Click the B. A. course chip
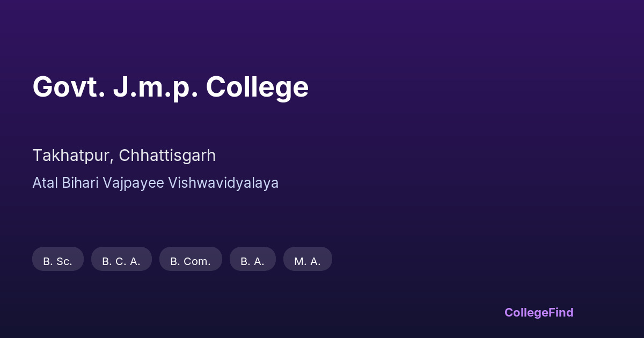The height and width of the screenshot is (338, 644). [x=252, y=259]
